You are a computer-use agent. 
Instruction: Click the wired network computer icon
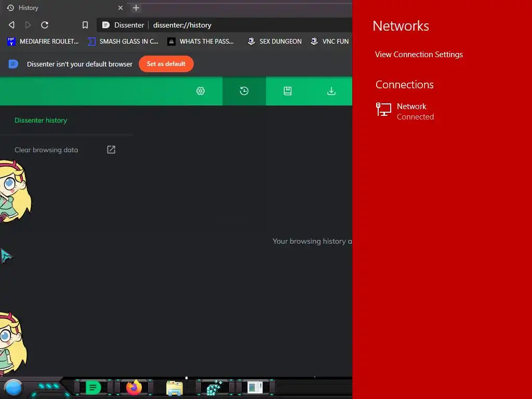pos(384,110)
